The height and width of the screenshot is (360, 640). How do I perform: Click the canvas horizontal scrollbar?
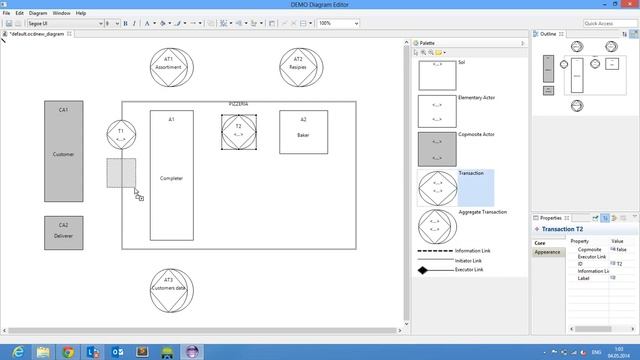pyautogui.click(x=202, y=331)
